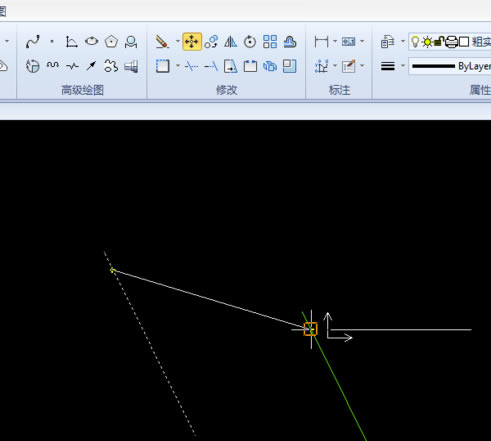Click the linear dimension button
The height and width of the screenshot is (441, 491).
(x=321, y=42)
